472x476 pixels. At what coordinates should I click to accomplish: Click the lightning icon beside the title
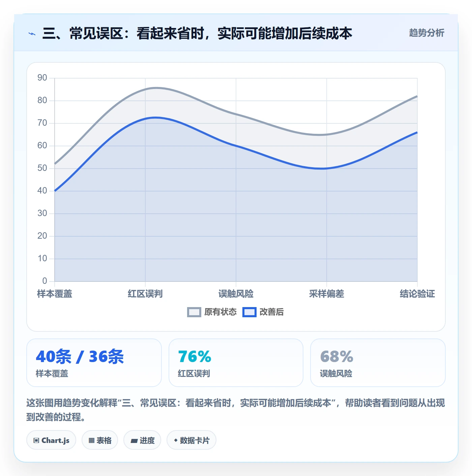(32, 34)
